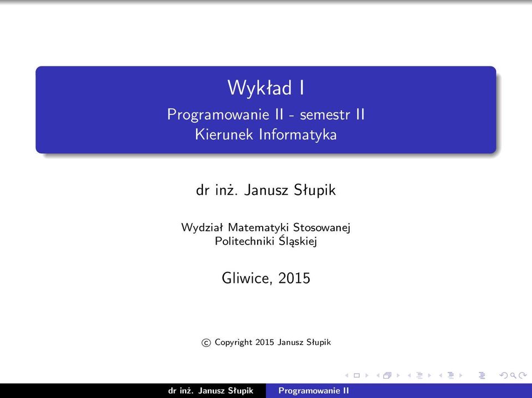Click the presentation outline icon
Screen dimensions: 532x398
[x=482, y=375]
